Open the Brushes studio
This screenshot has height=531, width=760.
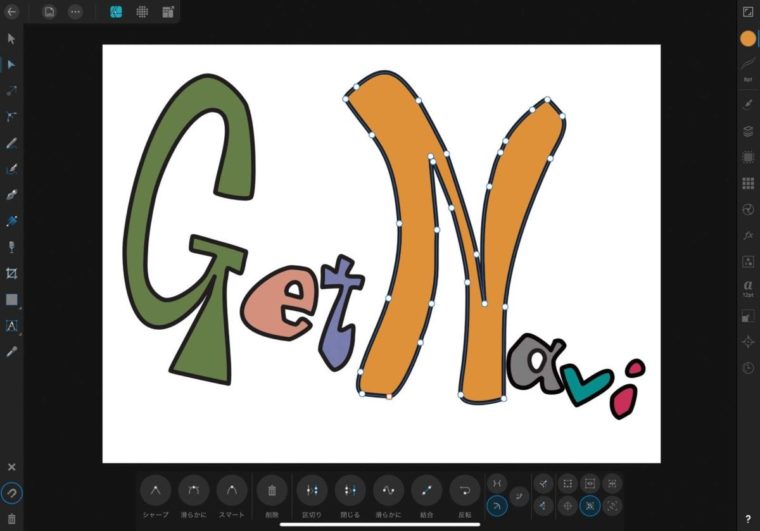pos(748,104)
